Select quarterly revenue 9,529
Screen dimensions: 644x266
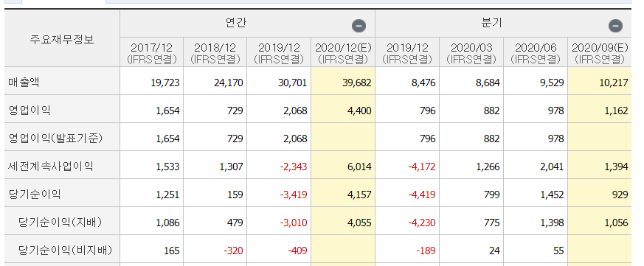tap(552, 83)
